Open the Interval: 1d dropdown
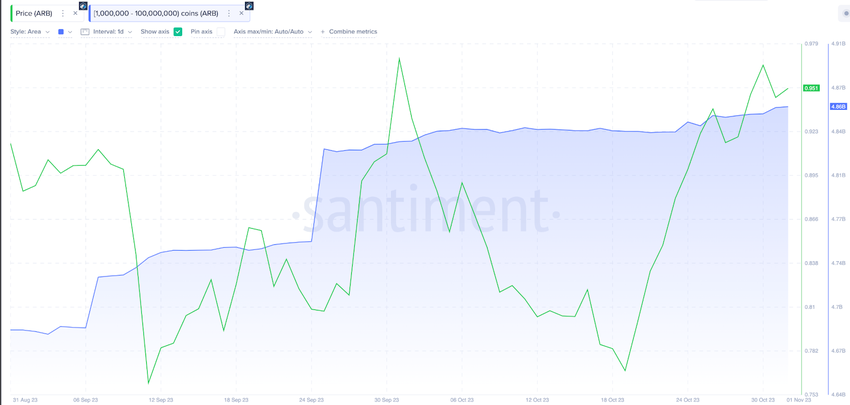The height and width of the screenshot is (405, 850). tap(113, 32)
